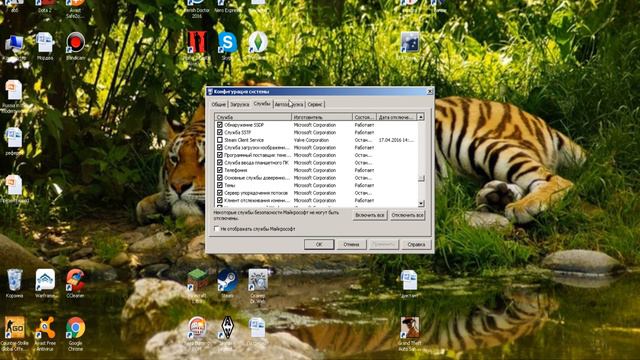Enable the Steam Client Service checkbox

220,140
